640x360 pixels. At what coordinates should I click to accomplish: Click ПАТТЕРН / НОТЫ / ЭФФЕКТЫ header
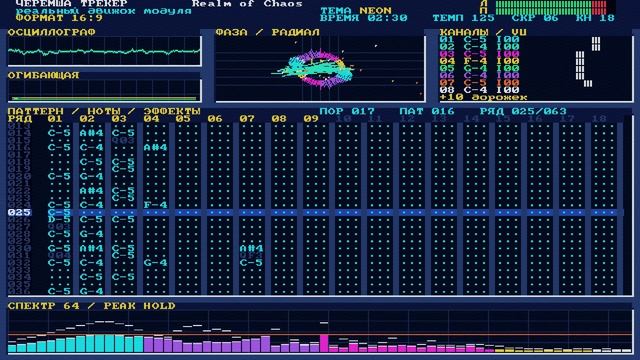(x=104, y=111)
